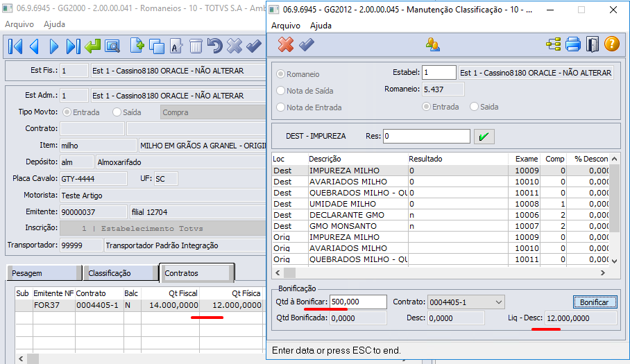
Task: Click the edit document icon in Romaneios
Action: [176, 46]
